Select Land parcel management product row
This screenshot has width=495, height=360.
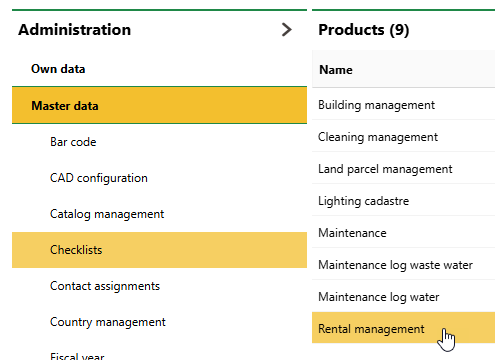tap(403, 169)
